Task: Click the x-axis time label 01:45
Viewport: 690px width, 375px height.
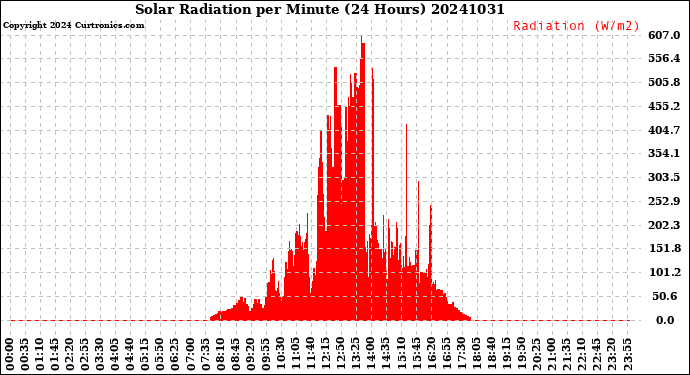Action: 55,355
